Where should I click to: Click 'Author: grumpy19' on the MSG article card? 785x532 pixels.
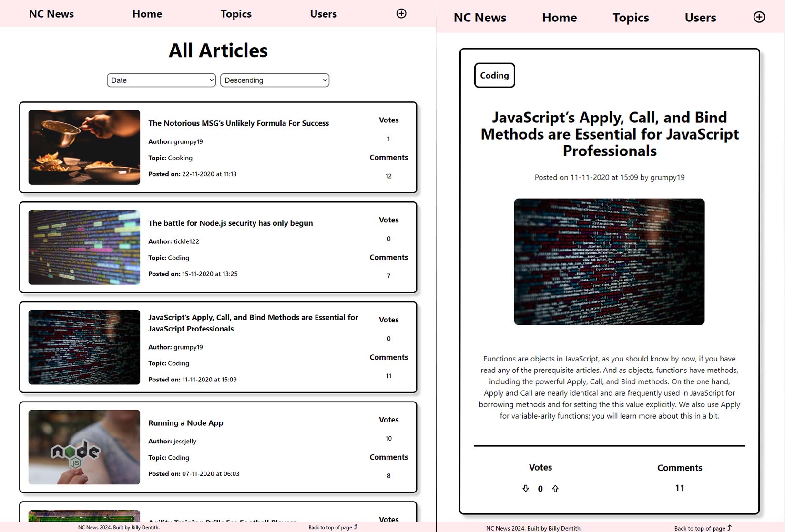click(x=175, y=141)
